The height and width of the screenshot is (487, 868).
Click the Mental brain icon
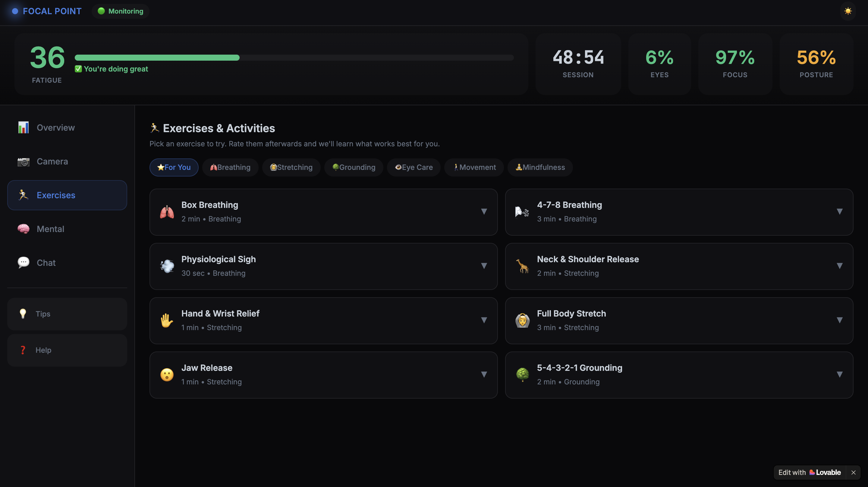[23, 229]
